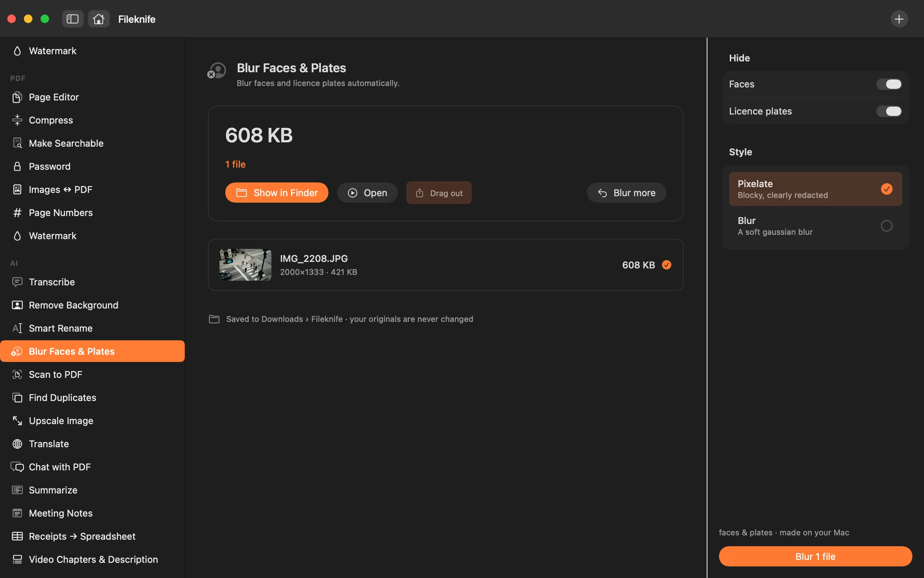924x578 pixels.
Task: Click the Blur 1 file button
Action: click(x=815, y=556)
